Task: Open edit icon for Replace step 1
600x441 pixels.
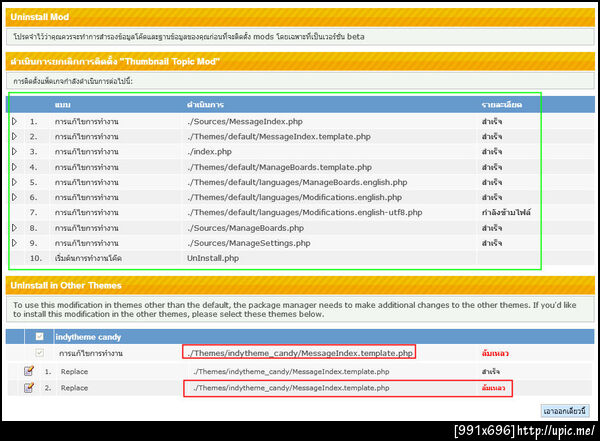Action: 29,371
